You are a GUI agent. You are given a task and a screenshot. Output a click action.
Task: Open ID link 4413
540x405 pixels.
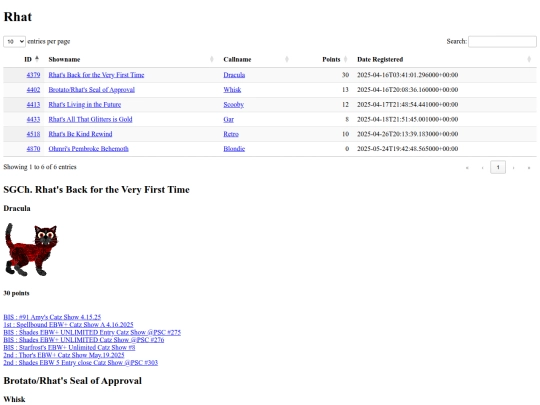coord(33,104)
